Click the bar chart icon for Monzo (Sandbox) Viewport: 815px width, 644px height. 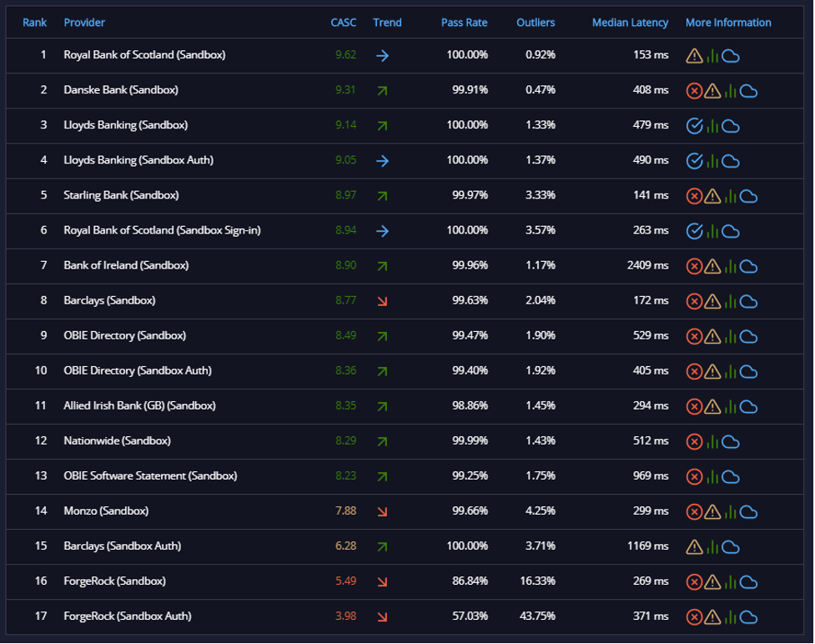(x=730, y=512)
